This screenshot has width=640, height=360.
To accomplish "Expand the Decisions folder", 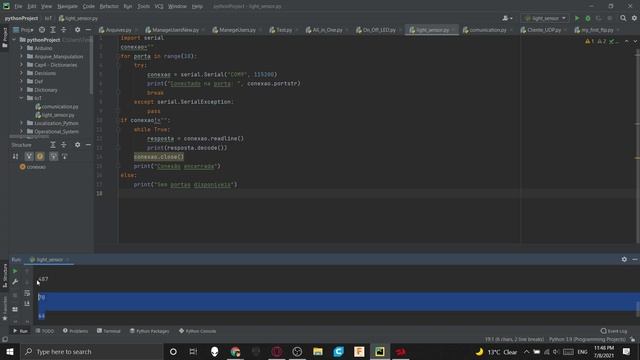I will (22, 73).
